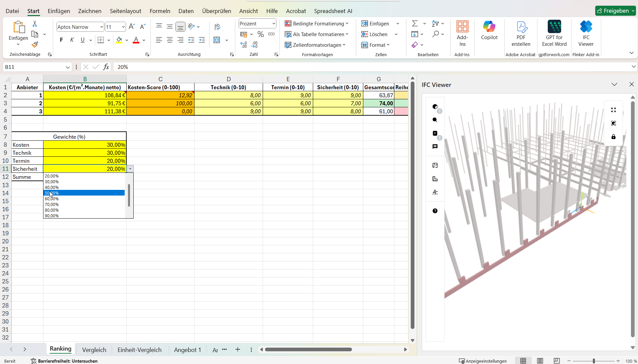Open the number format Prozent dropdown
Viewport: 638px width, 364px height.
click(x=273, y=23)
